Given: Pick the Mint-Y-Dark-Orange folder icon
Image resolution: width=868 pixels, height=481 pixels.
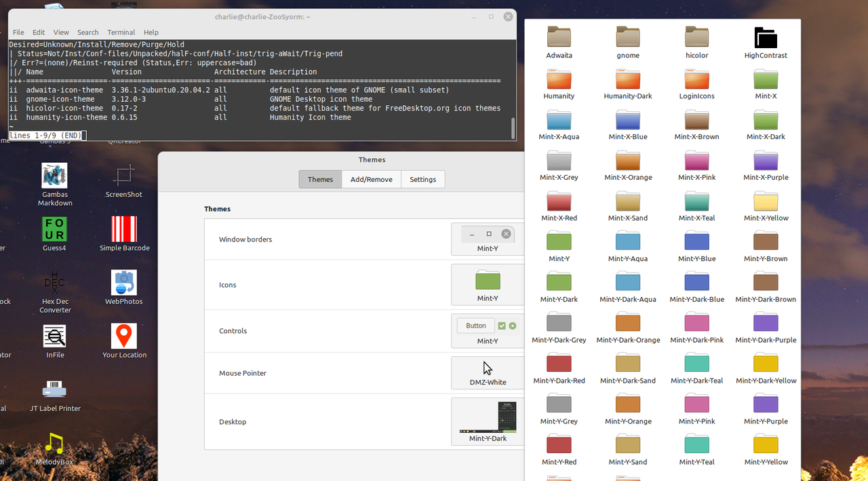Looking at the screenshot, I should point(628,328).
